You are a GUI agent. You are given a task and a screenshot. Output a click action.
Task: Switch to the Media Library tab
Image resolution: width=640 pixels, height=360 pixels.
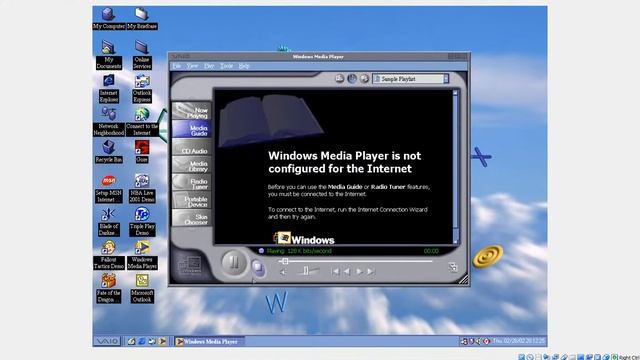(191, 165)
